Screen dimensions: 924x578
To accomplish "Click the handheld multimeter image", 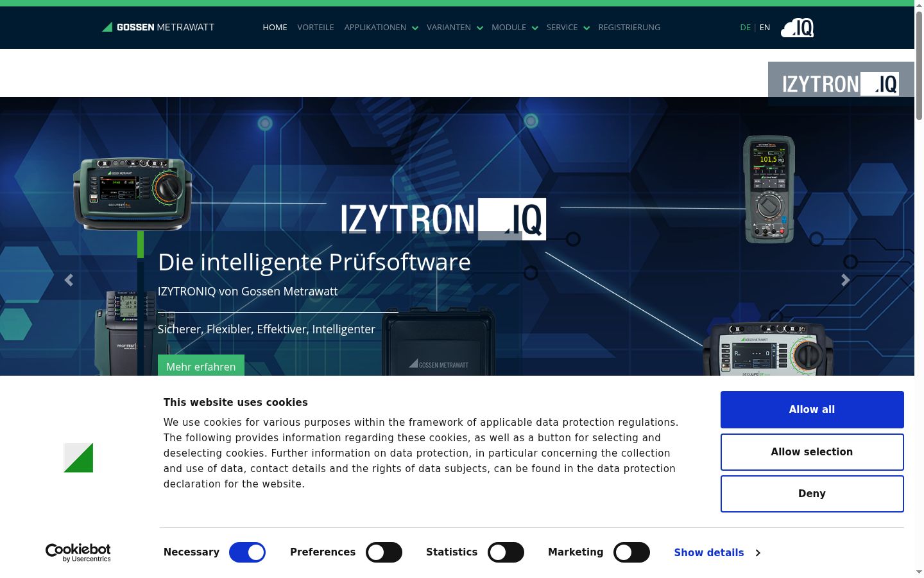I will coord(769,189).
